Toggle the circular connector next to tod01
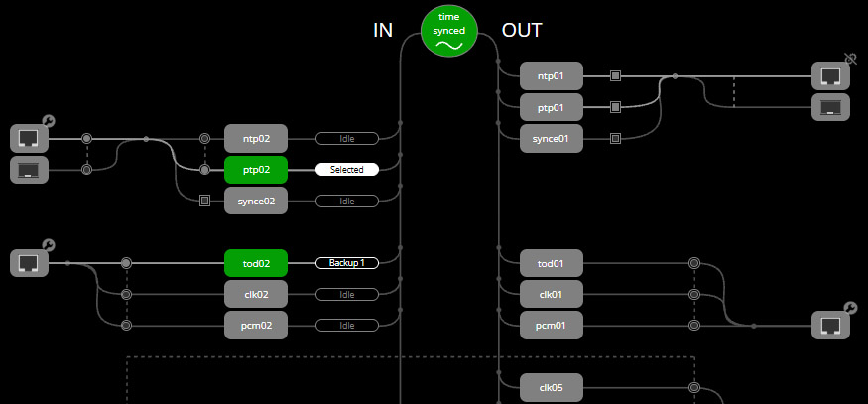 click(x=694, y=263)
